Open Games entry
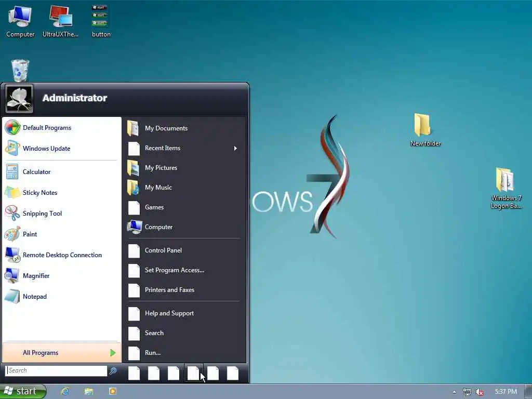This screenshot has width=532, height=399. [184, 207]
